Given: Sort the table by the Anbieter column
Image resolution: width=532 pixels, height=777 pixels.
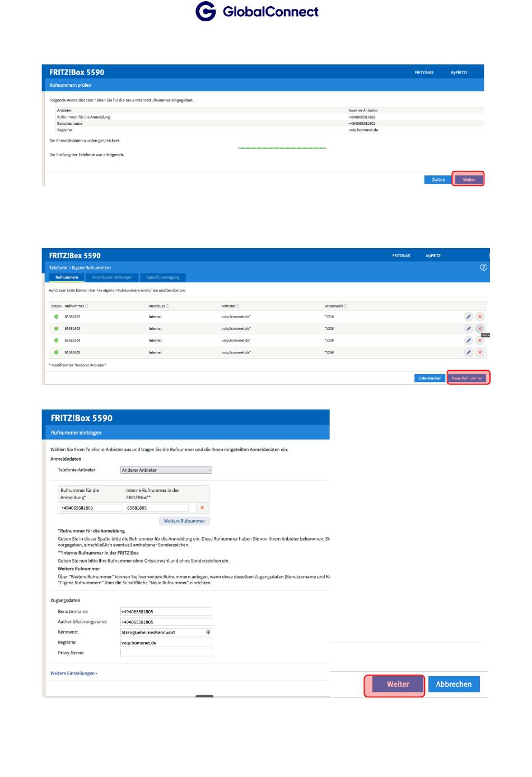Looking at the screenshot, I should click(x=230, y=306).
